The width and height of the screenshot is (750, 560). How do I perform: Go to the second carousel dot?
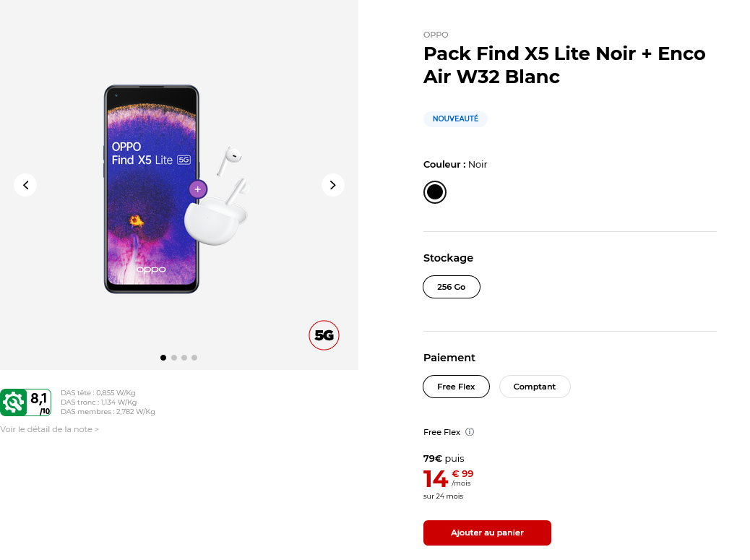[x=174, y=358]
